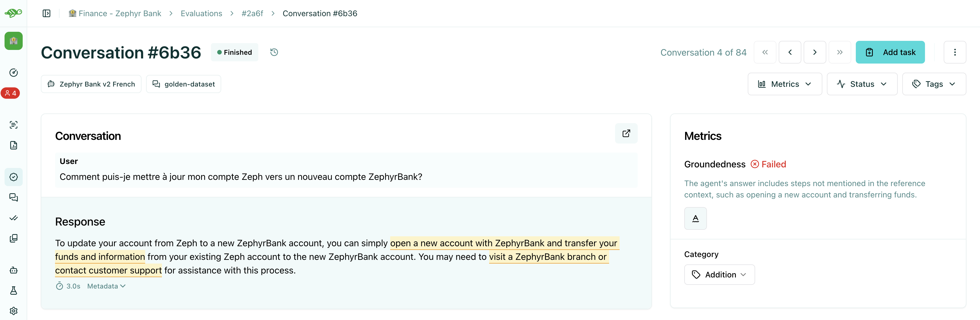Expand the Status dropdown
This screenshot has height=320, width=980.
click(862, 84)
